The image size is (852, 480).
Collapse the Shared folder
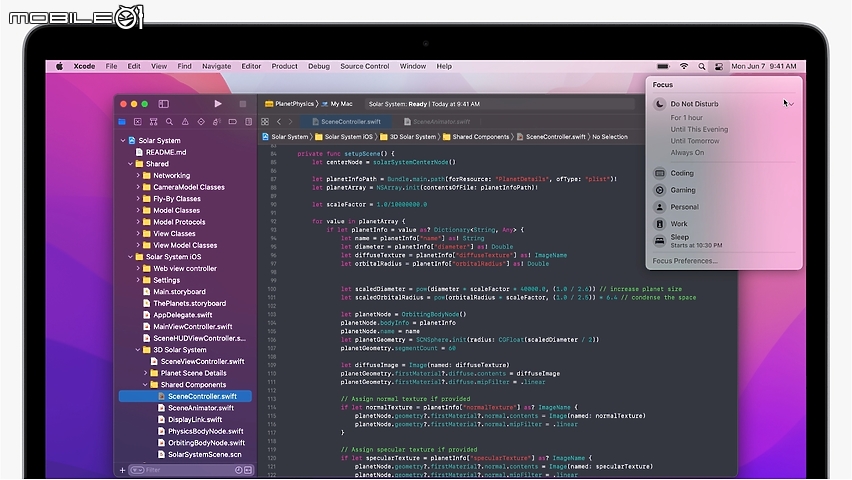130,164
